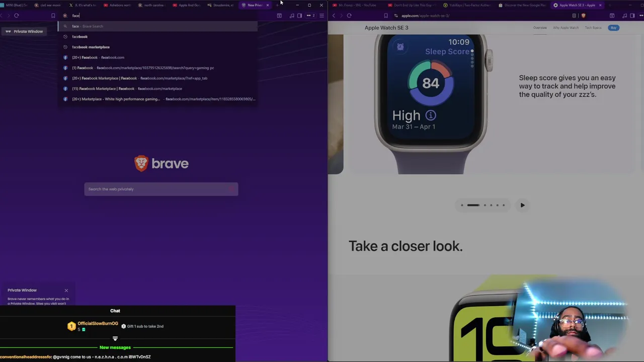
Task: Select the last carousel dot
Action: 503,205
